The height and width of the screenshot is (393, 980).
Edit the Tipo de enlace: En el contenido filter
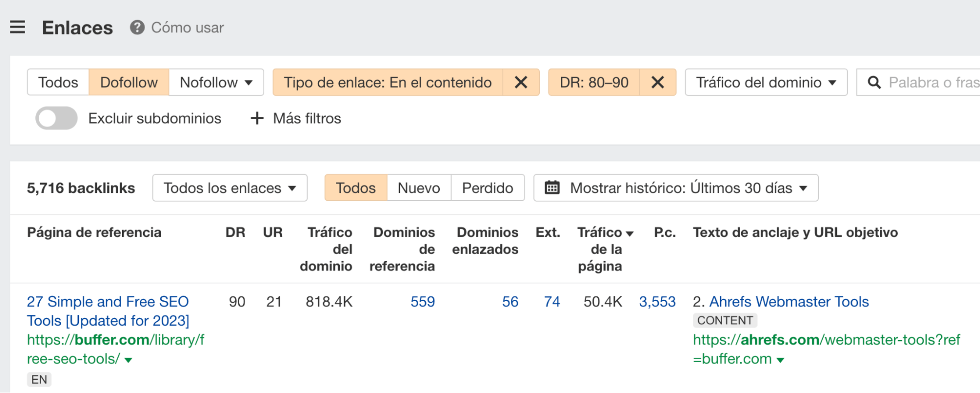point(388,82)
